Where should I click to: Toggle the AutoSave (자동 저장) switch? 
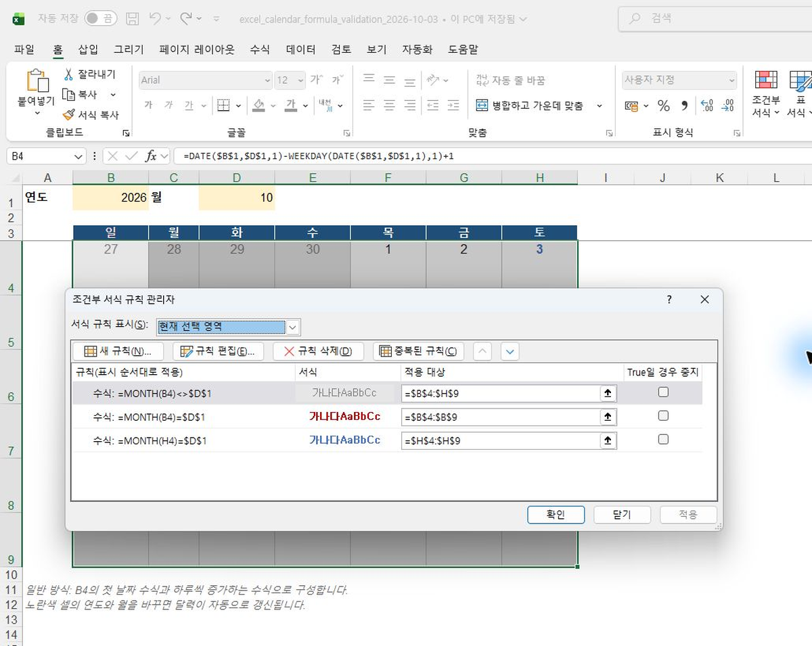click(x=99, y=19)
